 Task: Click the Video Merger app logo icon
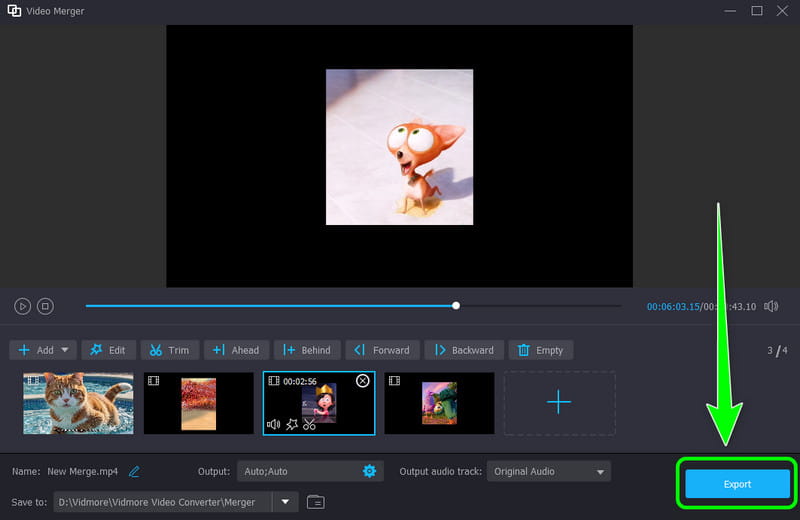14,11
